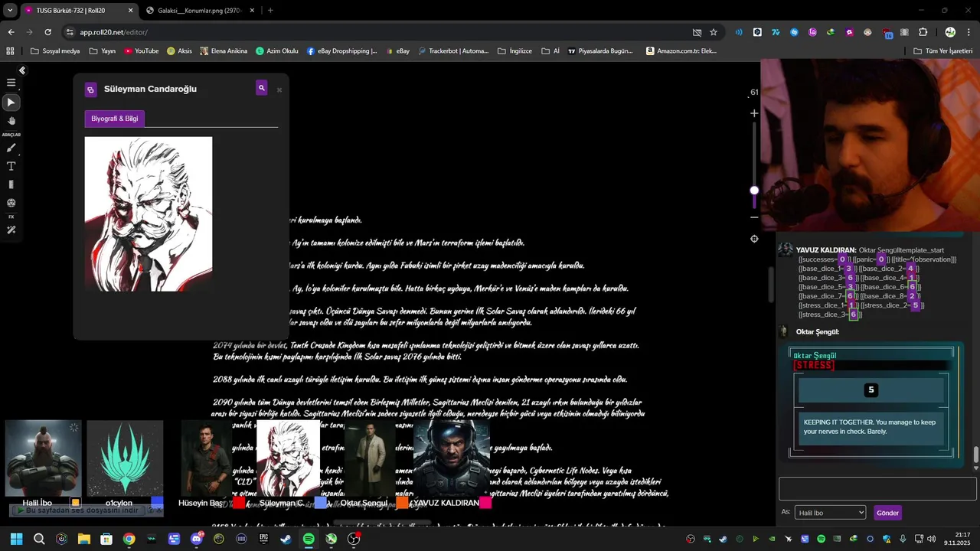Open the Azim Okulu bookmark
Viewport: 980px width, 551px height.
(276, 51)
